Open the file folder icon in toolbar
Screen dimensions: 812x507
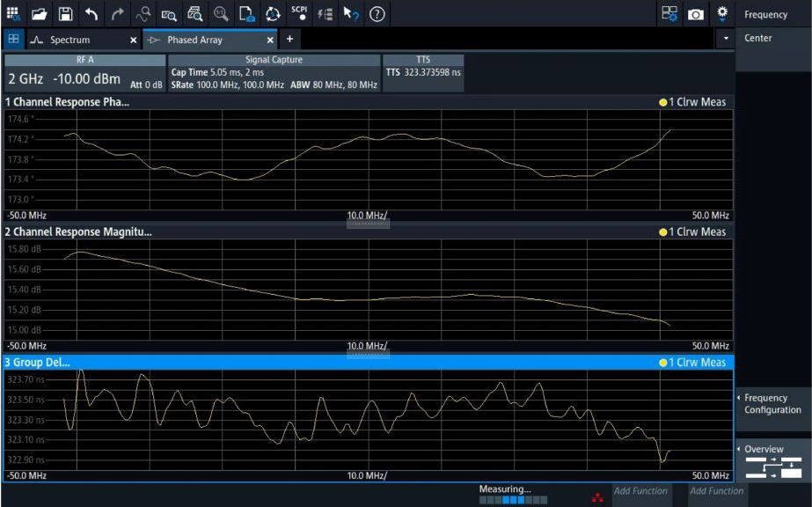click(39, 13)
